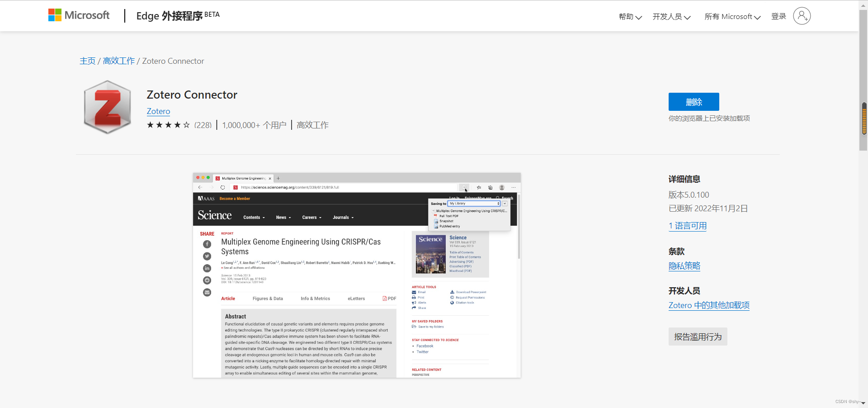Viewport: 868px width, 408px height.
Task: Open Zotero 中的其他加载项 link
Action: pos(709,305)
